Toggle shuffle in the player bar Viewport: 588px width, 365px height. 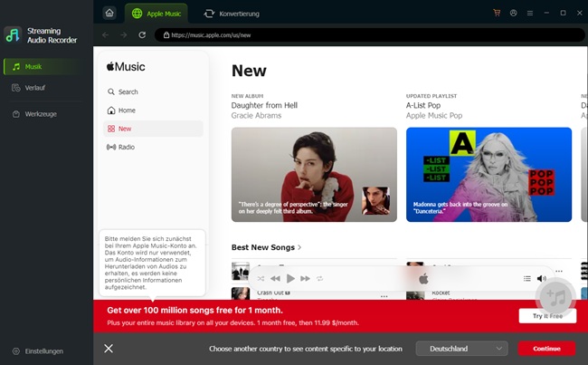pos(261,279)
